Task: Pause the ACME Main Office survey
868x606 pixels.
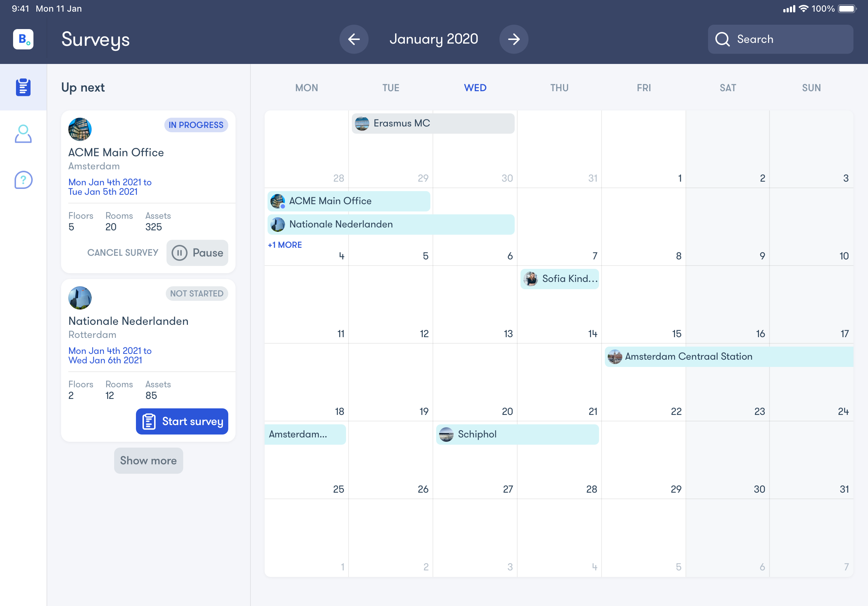Action: click(x=197, y=253)
